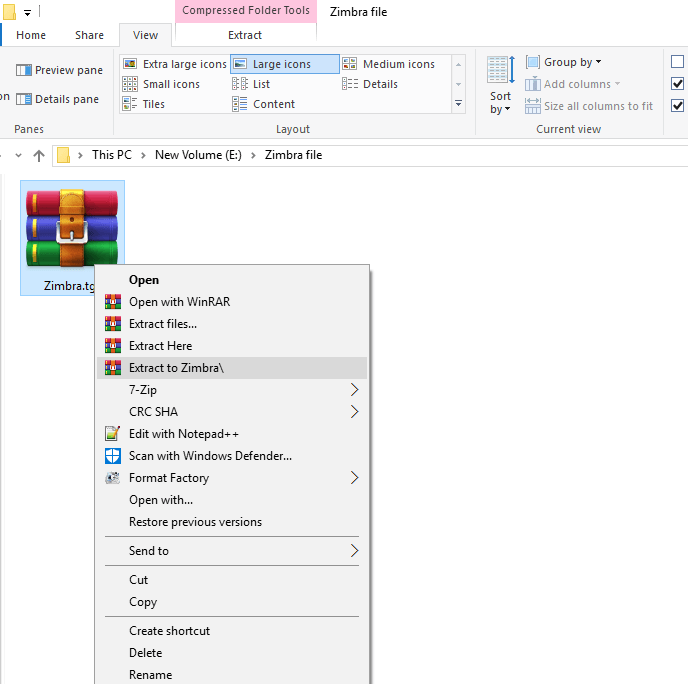Tick the unchecked box in the ribbon

677,61
